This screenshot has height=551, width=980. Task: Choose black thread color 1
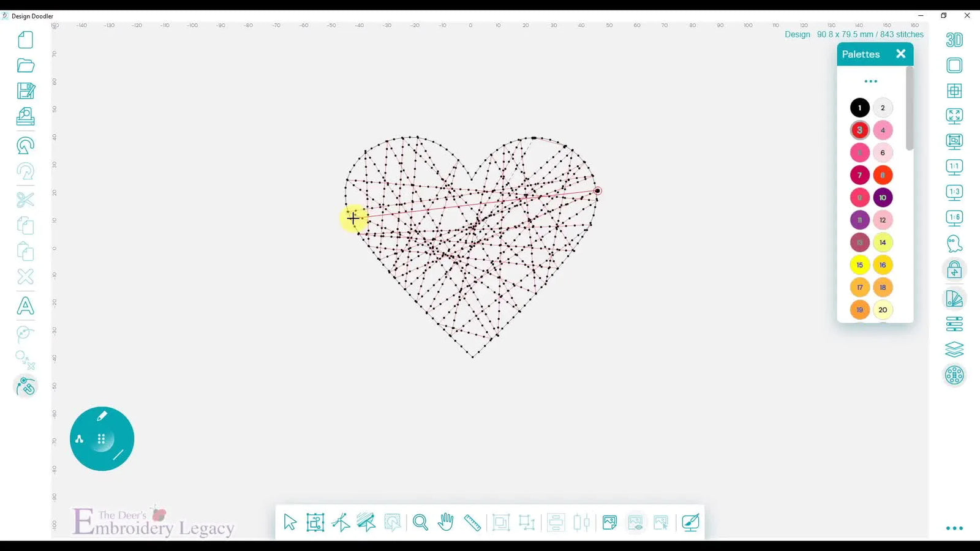(x=859, y=108)
